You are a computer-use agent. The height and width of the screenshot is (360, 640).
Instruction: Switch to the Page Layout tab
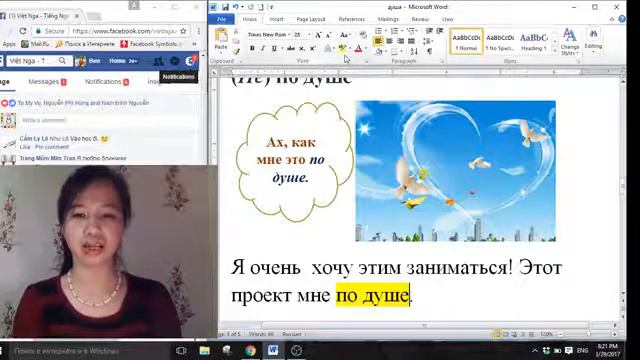[x=311, y=19]
